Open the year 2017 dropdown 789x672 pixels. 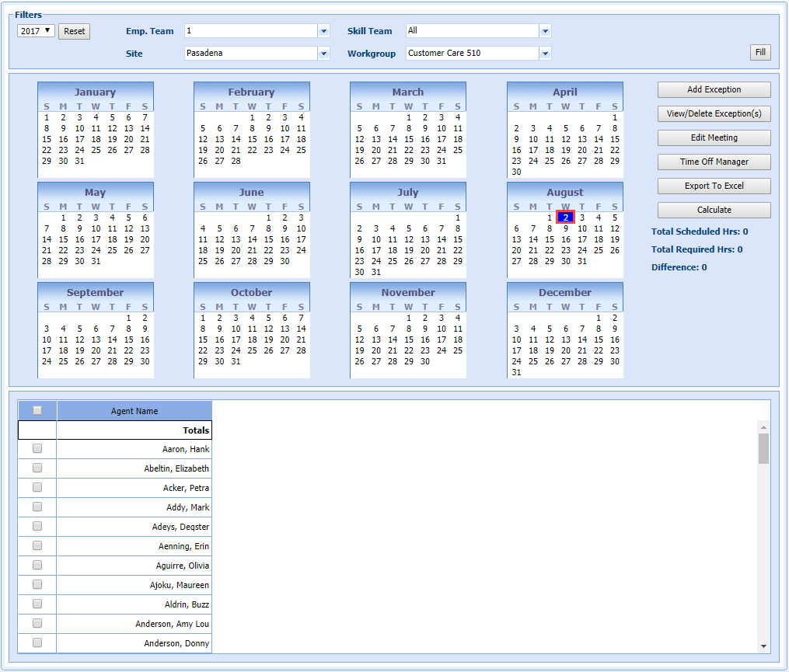tap(37, 31)
